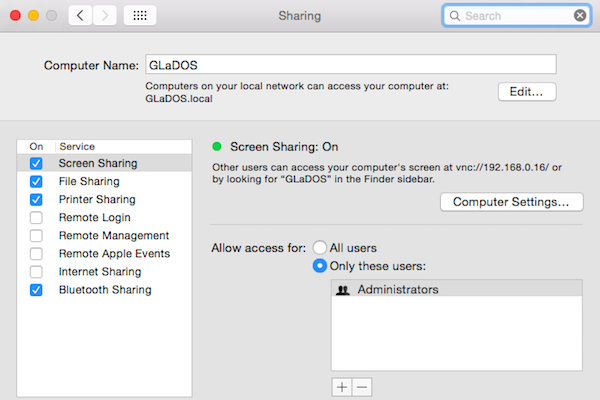
Task: Disable the Screen Sharing checkbox
Action: [36, 163]
